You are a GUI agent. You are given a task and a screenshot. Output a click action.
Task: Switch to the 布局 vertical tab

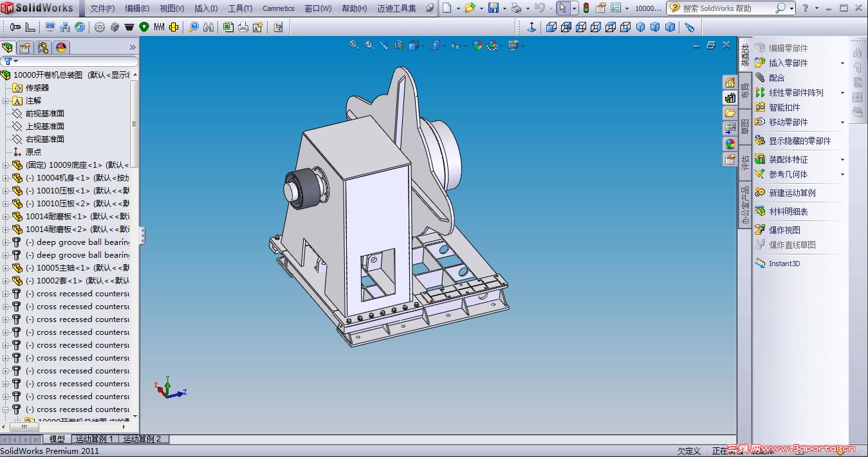click(x=745, y=91)
